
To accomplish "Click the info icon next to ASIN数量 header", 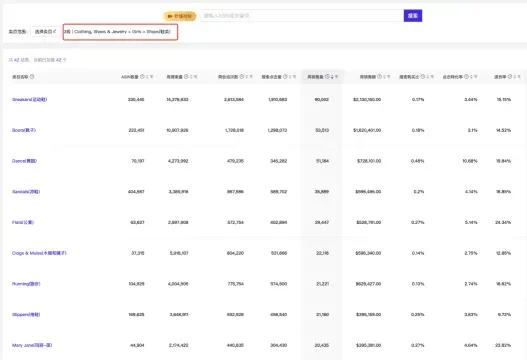I will click(142, 77).
